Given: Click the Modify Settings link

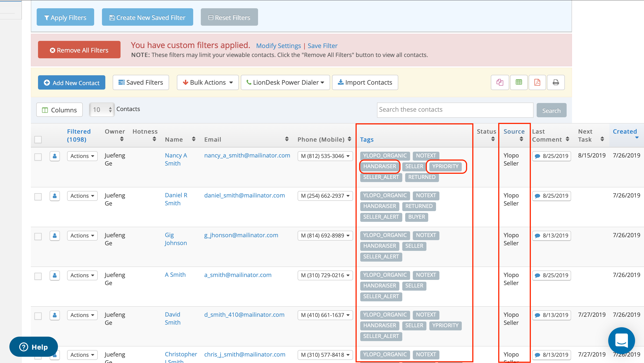Looking at the screenshot, I should (278, 46).
